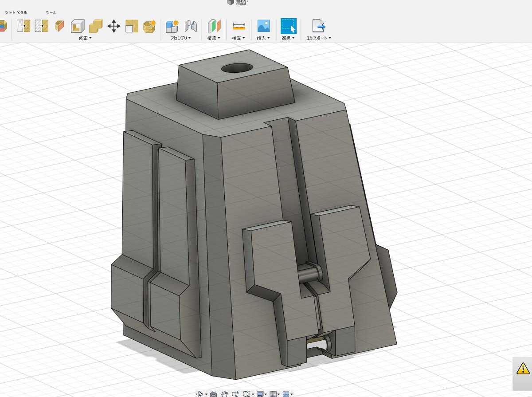Screen dimensions: 532x397
Task: Click the second sheet metal mesh convert icon
Action: coord(42,26)
